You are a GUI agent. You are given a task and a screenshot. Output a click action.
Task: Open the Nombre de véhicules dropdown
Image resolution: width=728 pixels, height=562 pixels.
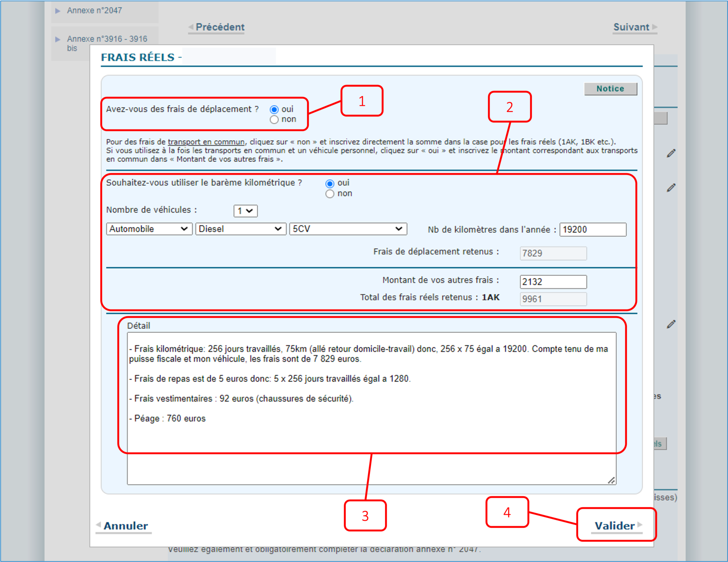point(245,211)
